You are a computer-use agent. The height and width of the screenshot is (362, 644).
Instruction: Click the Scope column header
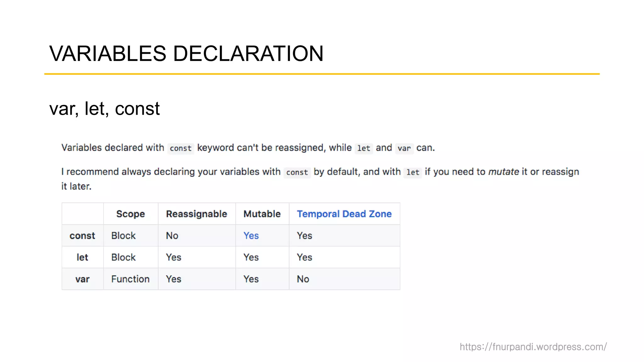pos(130,214)
